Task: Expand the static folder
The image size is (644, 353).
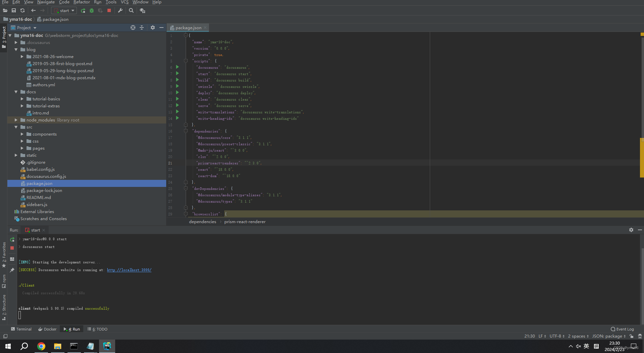Action: click(16, 155)
